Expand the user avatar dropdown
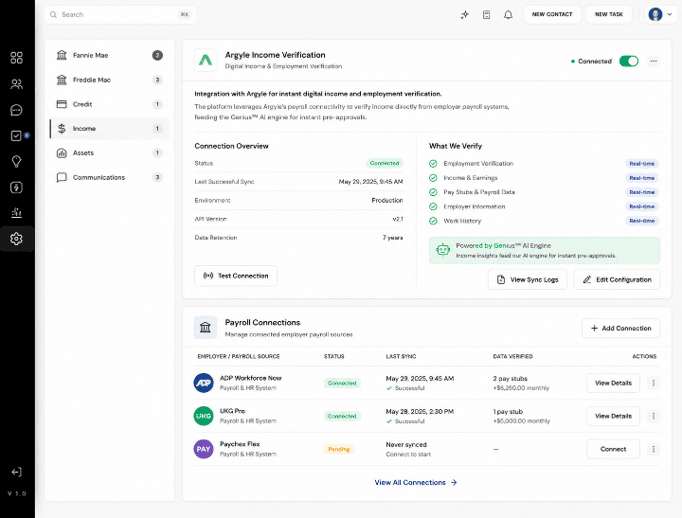Image resolution: width=682 pixels, height=518 pixels. pos(670,14)
